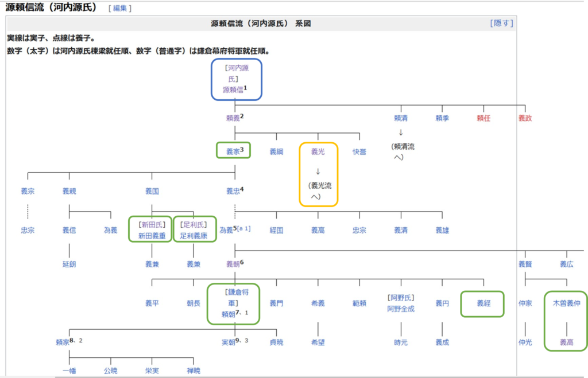
Task: Open the 足利義康 link
Action: pos(194,236)
